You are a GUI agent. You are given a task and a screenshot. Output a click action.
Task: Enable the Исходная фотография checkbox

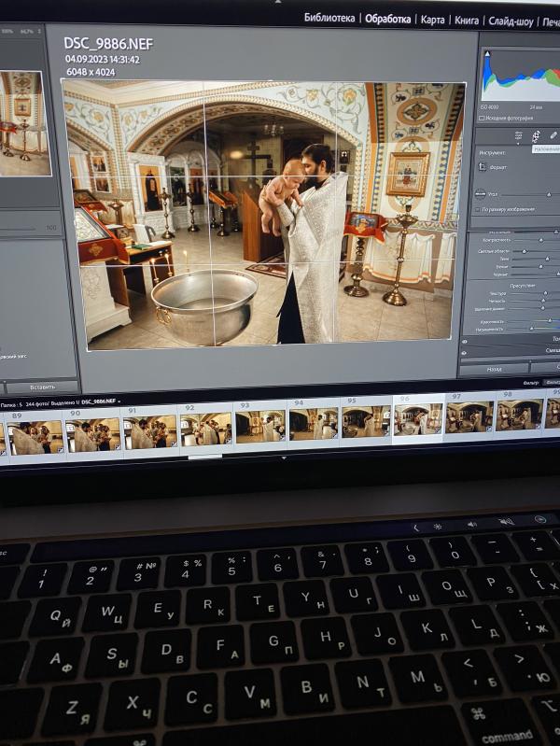tap(482, 118)
